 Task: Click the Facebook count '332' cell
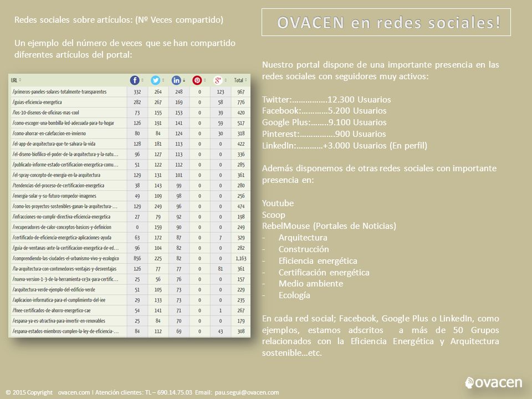click(137, 91)
